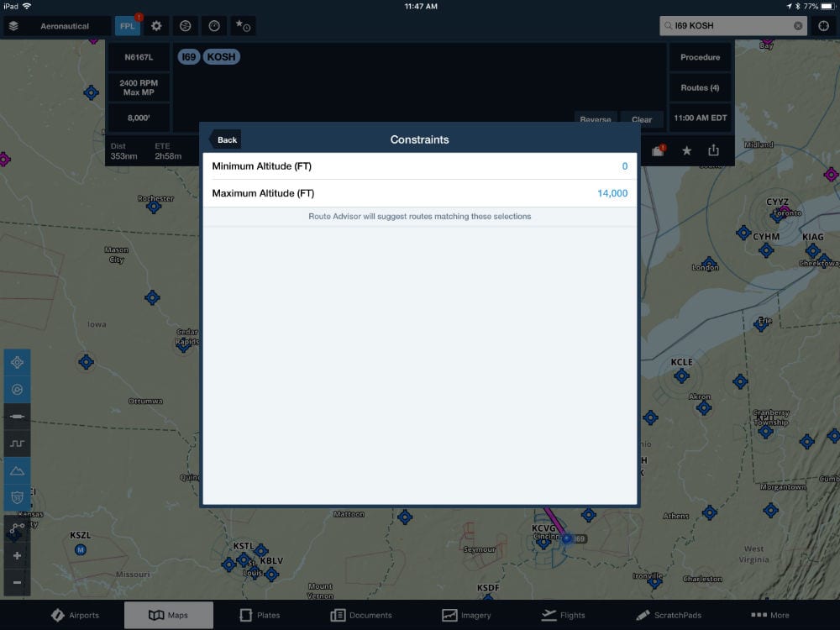The width and height of the screenshot is (840, 630).
Task: Clear the I69 KOSH search field
Action: (x=797, y=25)
